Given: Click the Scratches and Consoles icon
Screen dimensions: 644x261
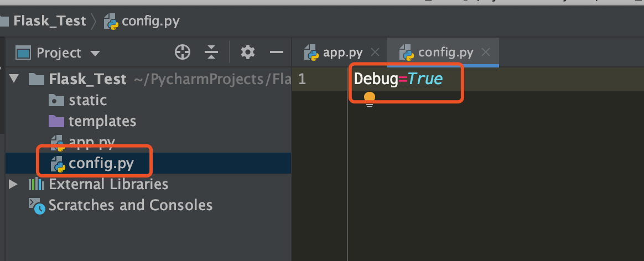Looking at the screenshot, I should pos(37,206).
